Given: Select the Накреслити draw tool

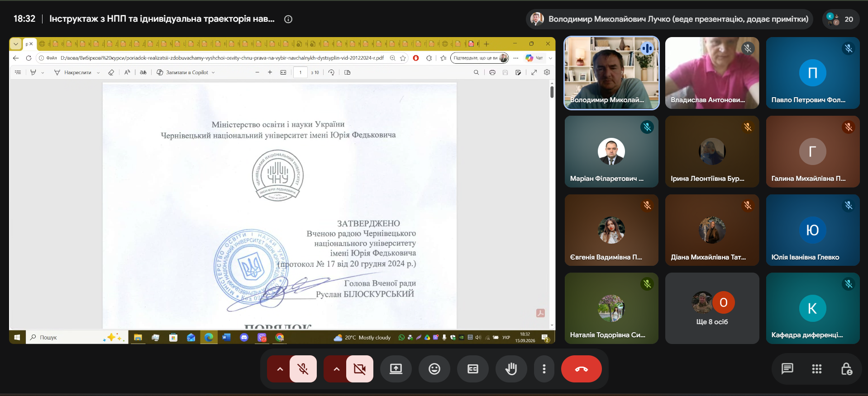Looking at the screenshot, I should [73, 72].
